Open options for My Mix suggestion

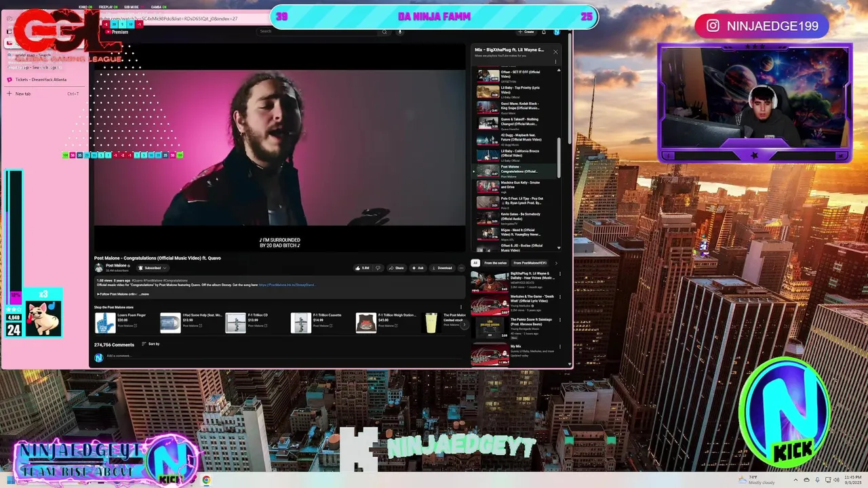click(x=560, y=347)
